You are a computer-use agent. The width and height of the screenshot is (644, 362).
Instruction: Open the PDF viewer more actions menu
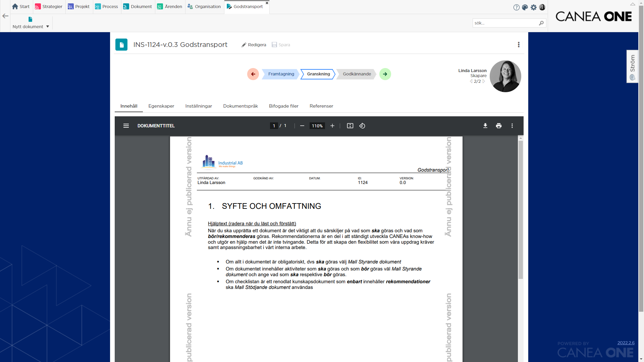coord(512,126)
